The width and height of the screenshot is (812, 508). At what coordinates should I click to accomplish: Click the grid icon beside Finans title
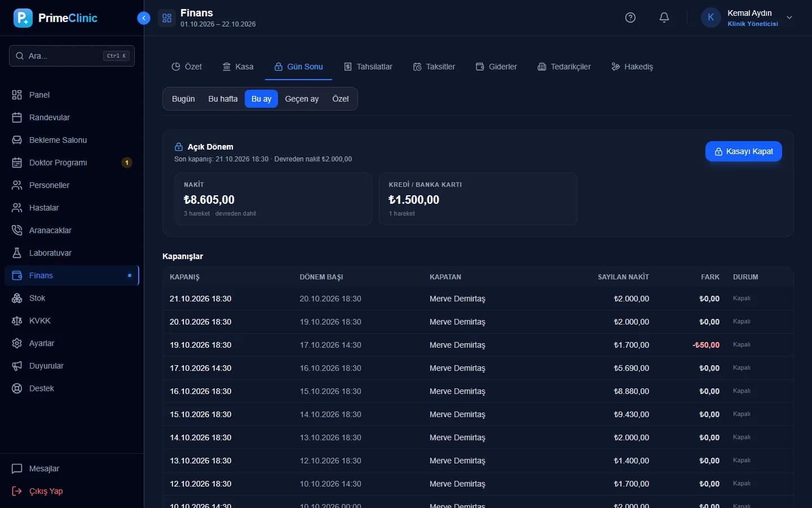tap(167, 18)
